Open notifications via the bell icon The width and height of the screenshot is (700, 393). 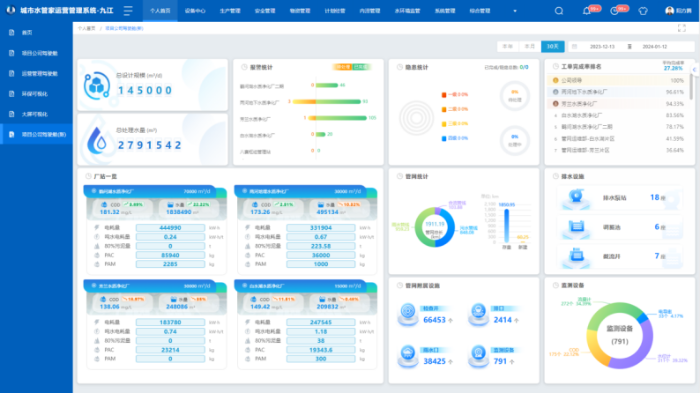587,11
